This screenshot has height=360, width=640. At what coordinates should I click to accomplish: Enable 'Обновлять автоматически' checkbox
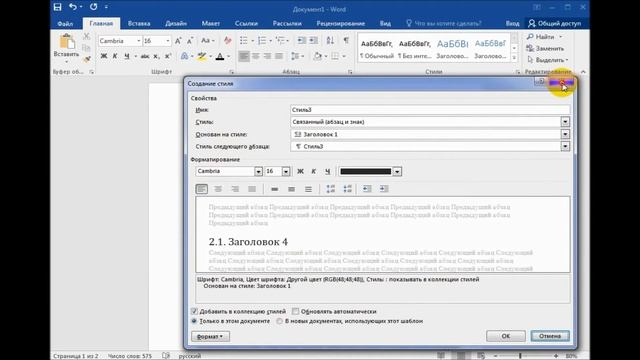click(296, 311)
